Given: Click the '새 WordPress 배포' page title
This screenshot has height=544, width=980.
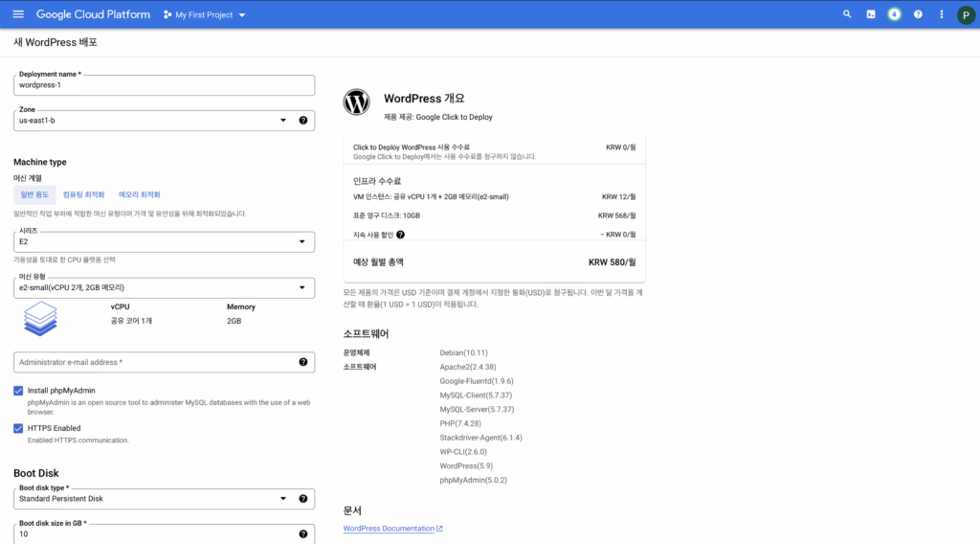Looking at the screenshot, I should (56, 42).
